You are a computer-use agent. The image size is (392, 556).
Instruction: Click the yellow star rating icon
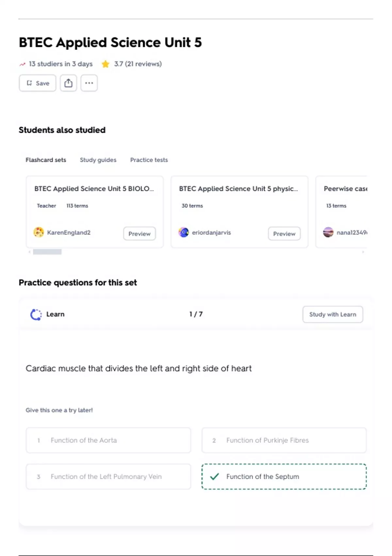pos(105,64)
